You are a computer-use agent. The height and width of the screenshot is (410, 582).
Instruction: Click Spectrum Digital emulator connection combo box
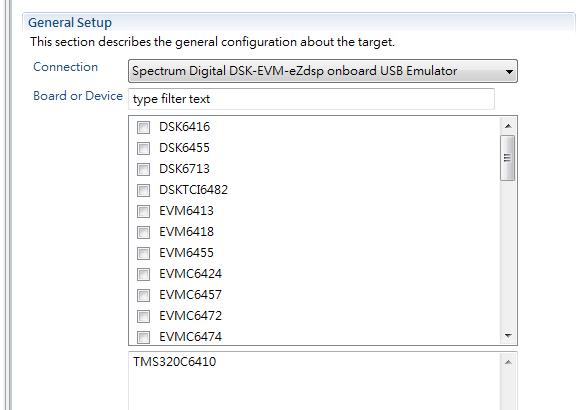(323, 71)
